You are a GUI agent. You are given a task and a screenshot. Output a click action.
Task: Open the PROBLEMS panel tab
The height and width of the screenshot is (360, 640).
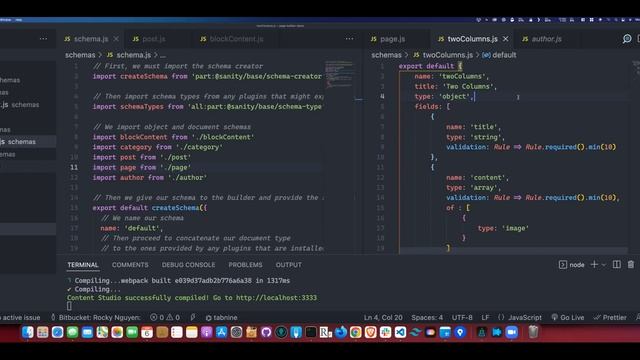pos(245,265)
